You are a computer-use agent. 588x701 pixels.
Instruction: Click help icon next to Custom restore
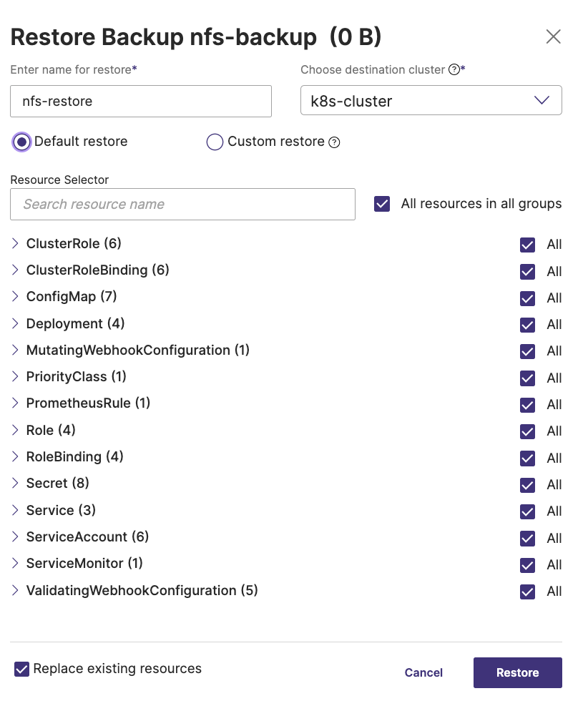pyautogui.click(x=334, y=142)
